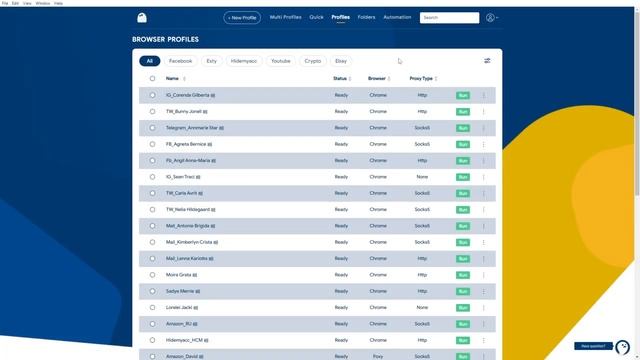Select the Amazon_RU profile checkbox
Image resolution: width=640 pixels, height=360 pixels.
pos(152,324)
